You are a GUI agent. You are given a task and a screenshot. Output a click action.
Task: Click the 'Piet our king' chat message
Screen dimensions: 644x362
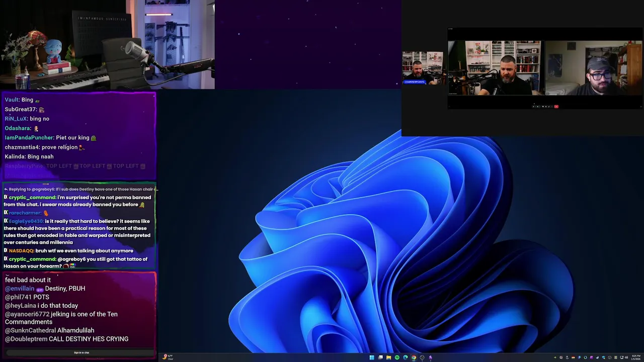point(73,137)
